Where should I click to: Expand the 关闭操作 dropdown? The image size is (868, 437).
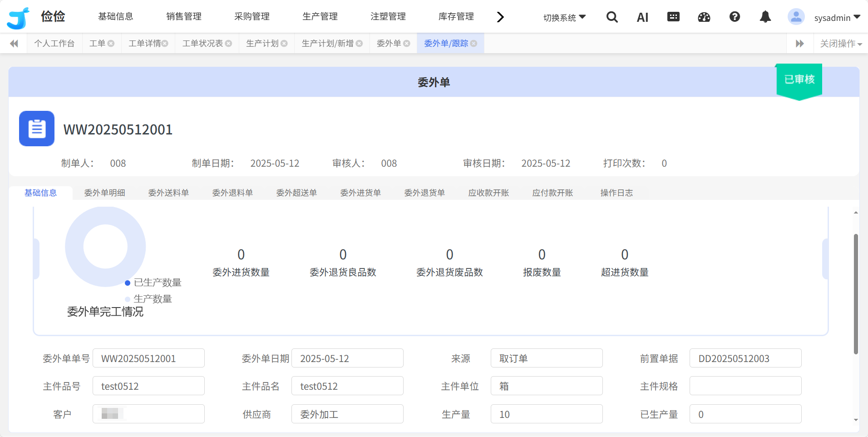[x=841, y=44]
